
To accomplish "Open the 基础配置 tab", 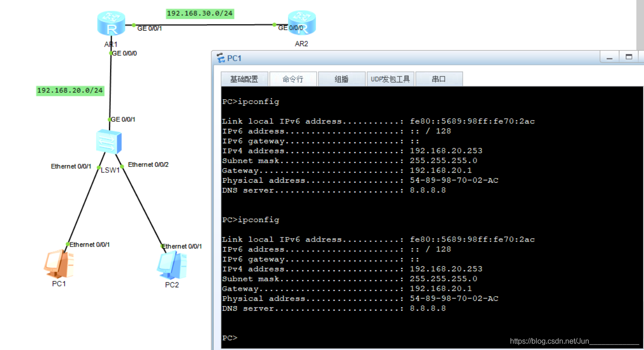I will pyautogui.click(x=244, y=79).
